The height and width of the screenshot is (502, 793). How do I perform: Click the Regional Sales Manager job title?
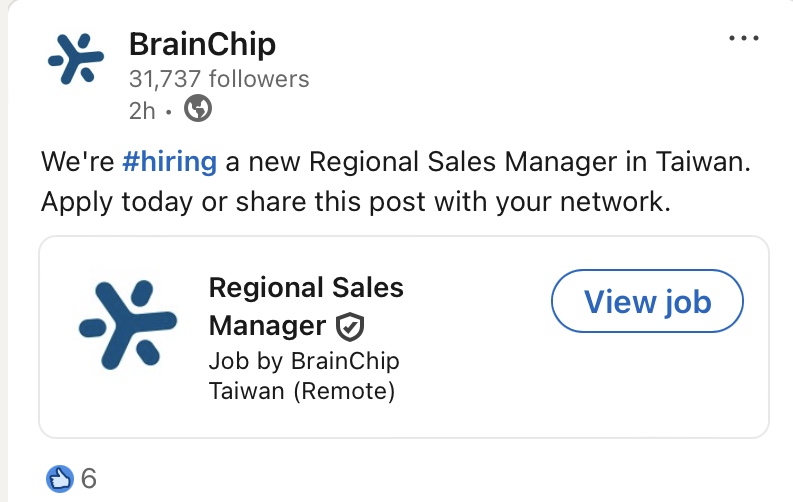click(305, 289)
